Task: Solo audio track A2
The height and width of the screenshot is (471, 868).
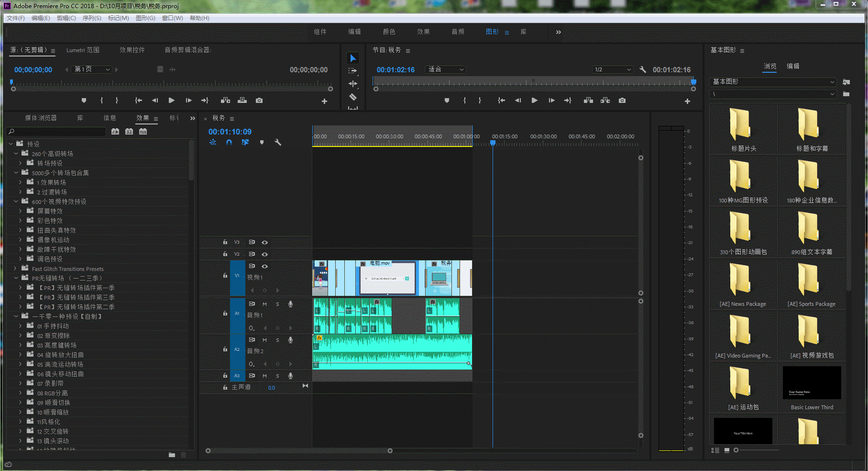Action: click(x=277, y=340)
